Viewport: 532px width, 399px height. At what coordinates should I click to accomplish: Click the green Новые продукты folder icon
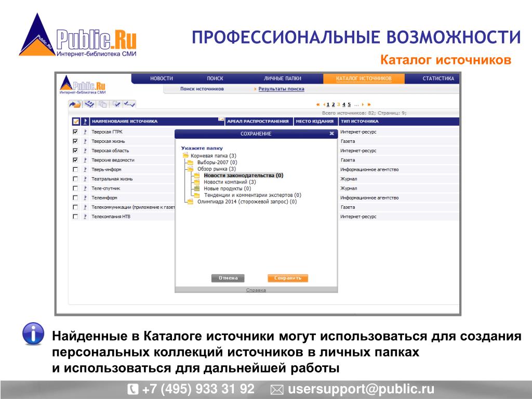(197, 188)
